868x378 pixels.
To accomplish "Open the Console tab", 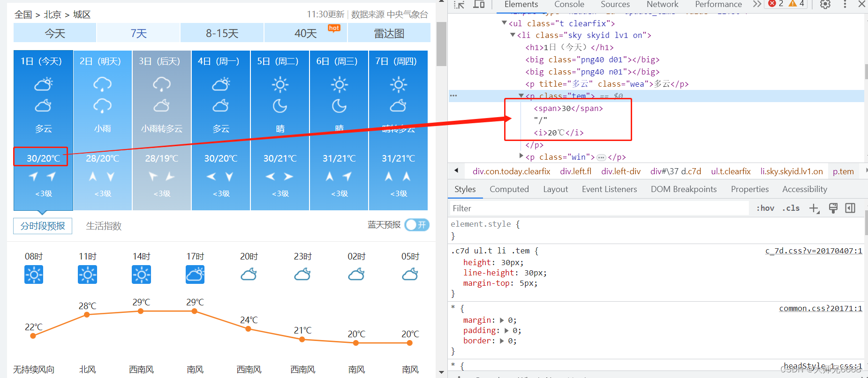I will pos(569,4).
